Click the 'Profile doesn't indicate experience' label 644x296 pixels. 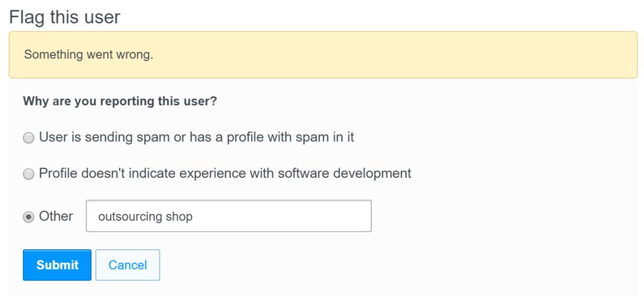pyautogui.click(x=225, y=174)
